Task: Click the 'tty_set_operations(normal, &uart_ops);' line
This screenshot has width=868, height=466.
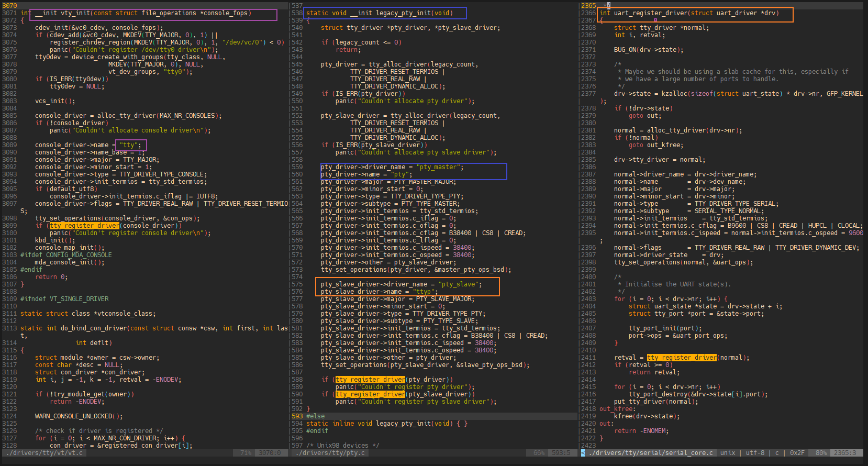Action: 684,262
